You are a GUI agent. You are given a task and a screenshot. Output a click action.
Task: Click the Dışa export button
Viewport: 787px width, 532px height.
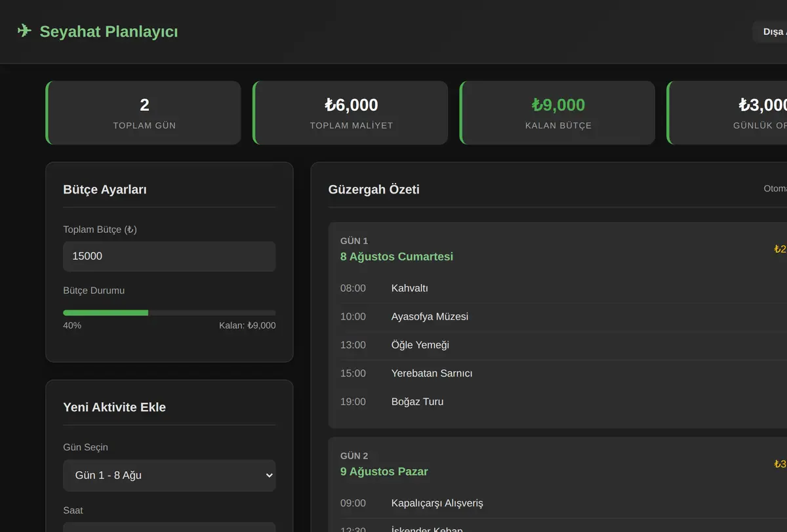click(x=770, y=31)
